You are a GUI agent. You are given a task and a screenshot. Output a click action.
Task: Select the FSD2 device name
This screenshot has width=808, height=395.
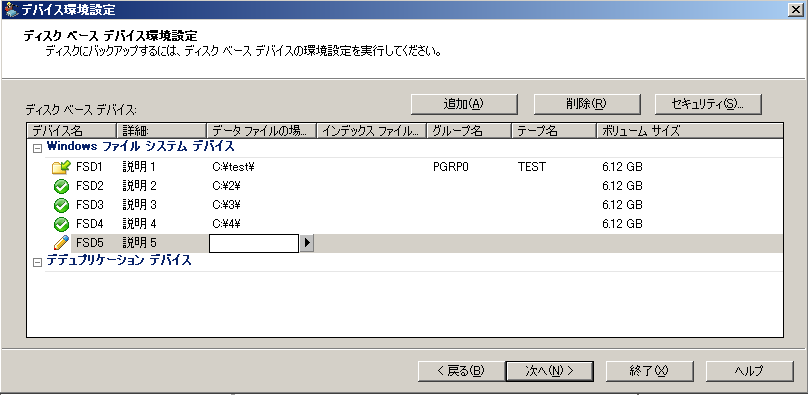(x=90, y=186)
